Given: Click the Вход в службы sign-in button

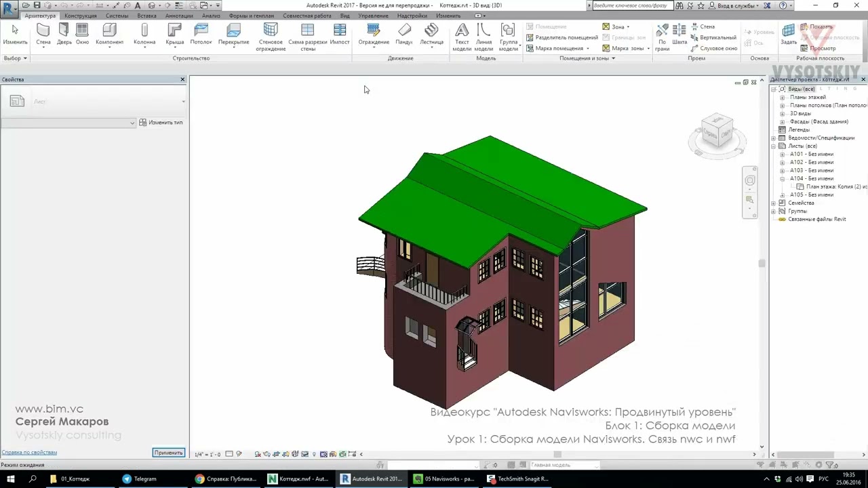Looking at the screenshot, I should [x=733, y=5].
